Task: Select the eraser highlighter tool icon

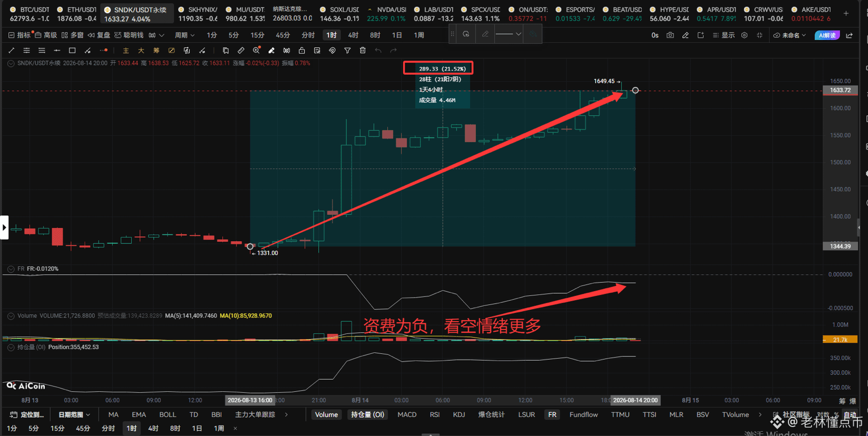Action: 271,51
